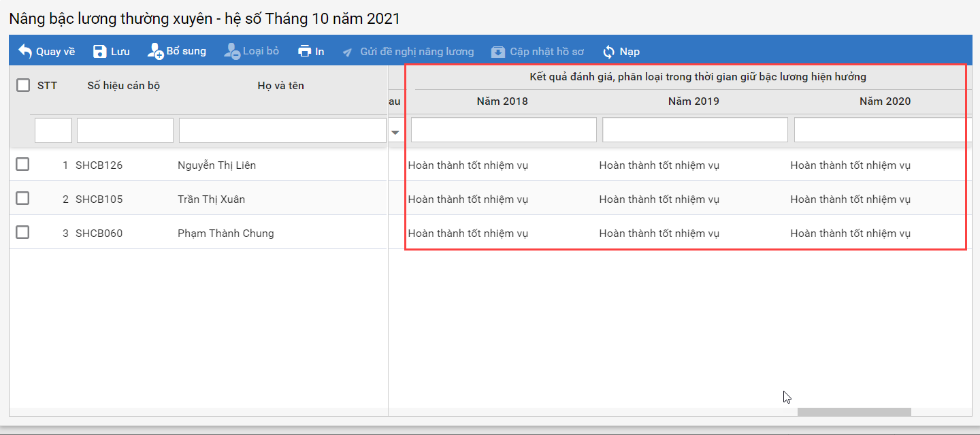
Task: Click the Nạp reload icon
Action: pyautogui.click(x=608, y=52)
